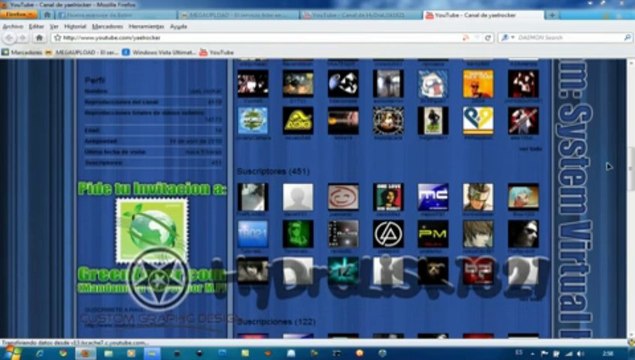This screenshot has width=635, height=360.
Task: Click the green globe stamp image
Action: 152,230
